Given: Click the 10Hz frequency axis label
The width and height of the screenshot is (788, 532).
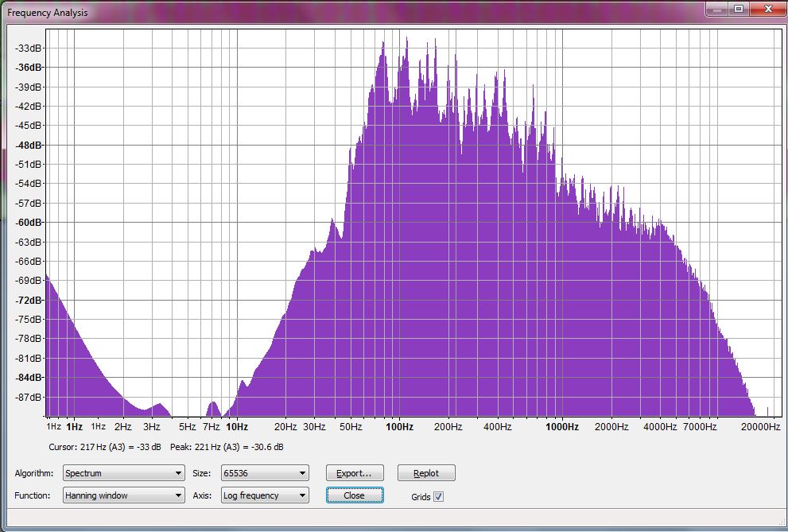Looking at the screenshot, I should 237,427.
